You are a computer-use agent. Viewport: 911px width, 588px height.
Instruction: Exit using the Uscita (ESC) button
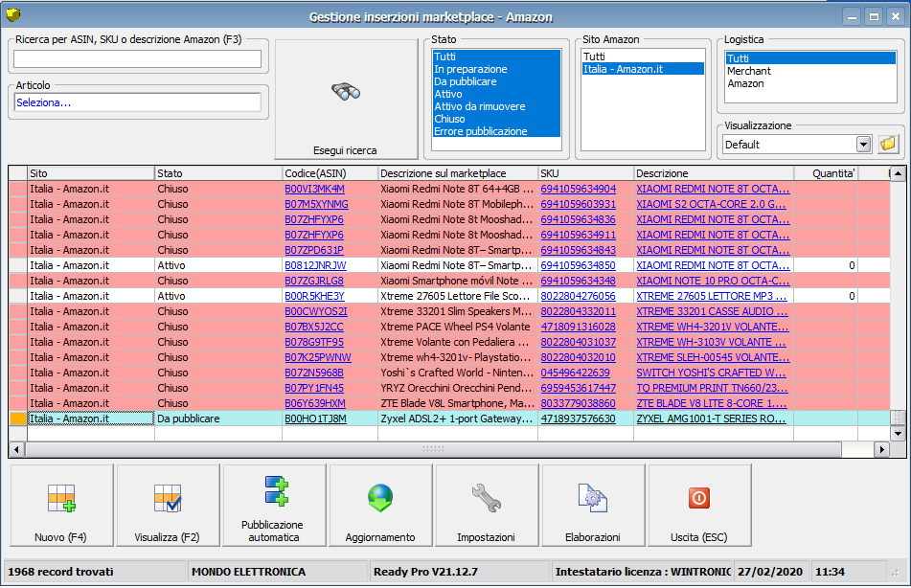(699, 506)
